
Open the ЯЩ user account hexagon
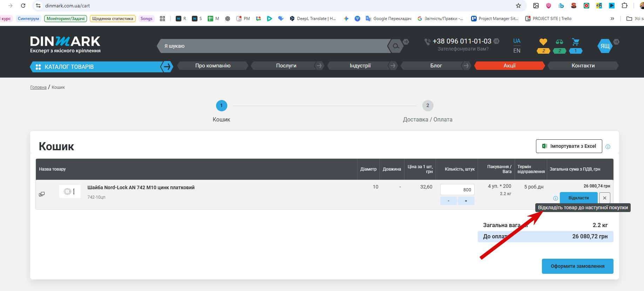click(605, 46)
